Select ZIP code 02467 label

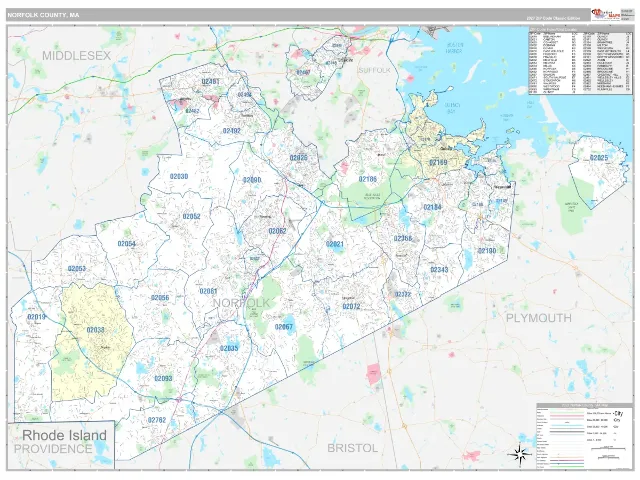click(303, 72)
